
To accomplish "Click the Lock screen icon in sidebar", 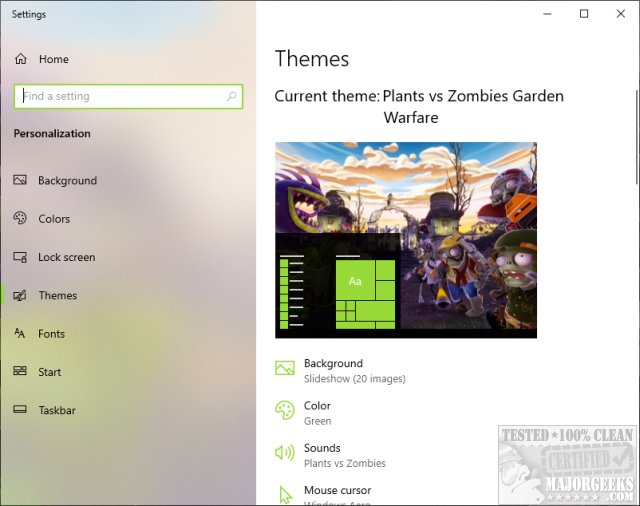I will [20, 257].
